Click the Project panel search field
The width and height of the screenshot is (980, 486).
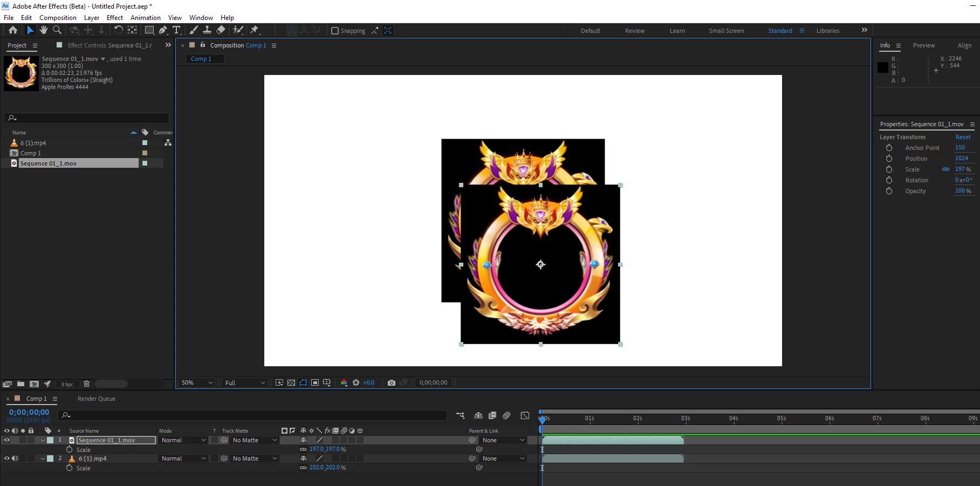click(87, 118)
